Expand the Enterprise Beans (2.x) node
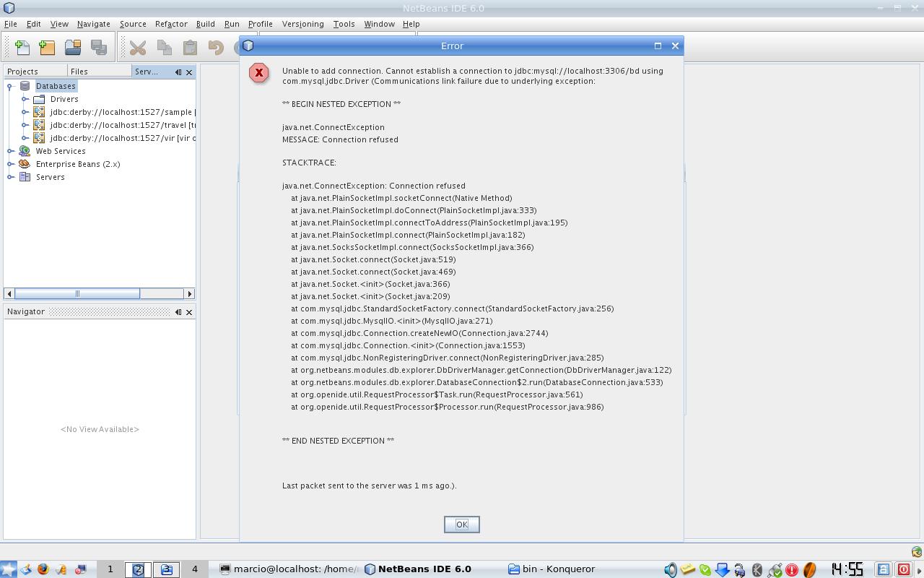The width and height of the screenshot is (924, 578). [10, 164]
